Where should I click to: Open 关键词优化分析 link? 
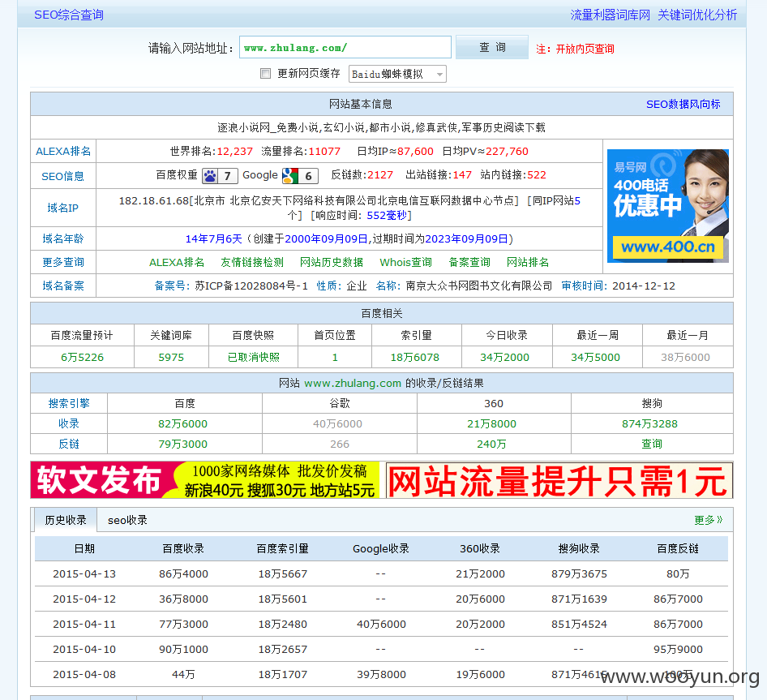pos(697,15)
